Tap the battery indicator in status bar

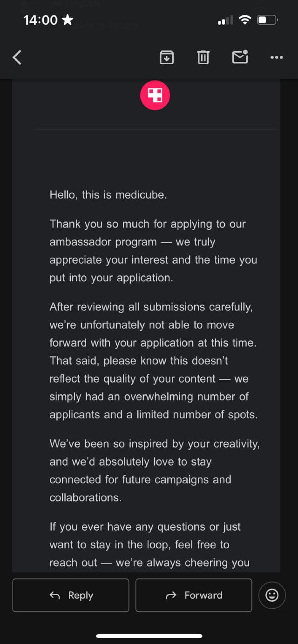point(268,20)
